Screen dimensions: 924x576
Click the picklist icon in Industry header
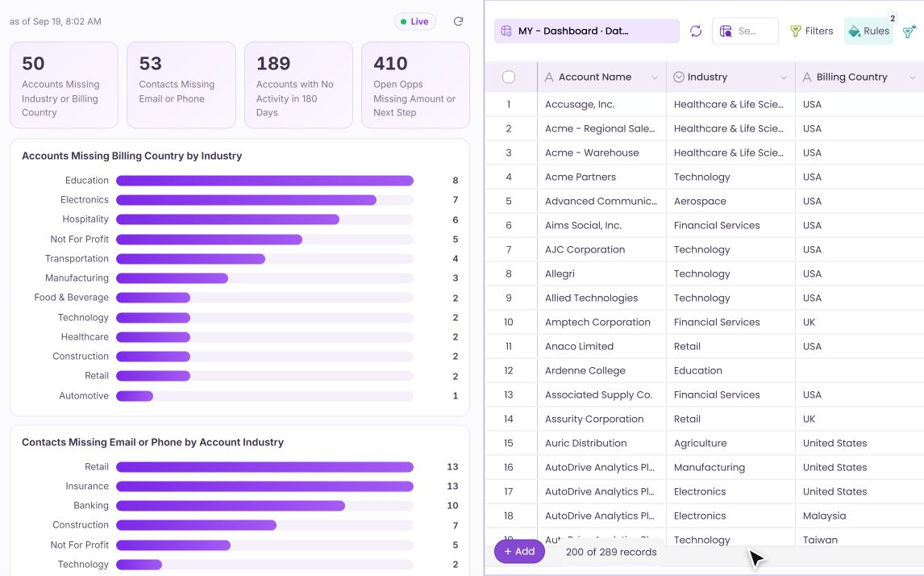tap(678, 77)
